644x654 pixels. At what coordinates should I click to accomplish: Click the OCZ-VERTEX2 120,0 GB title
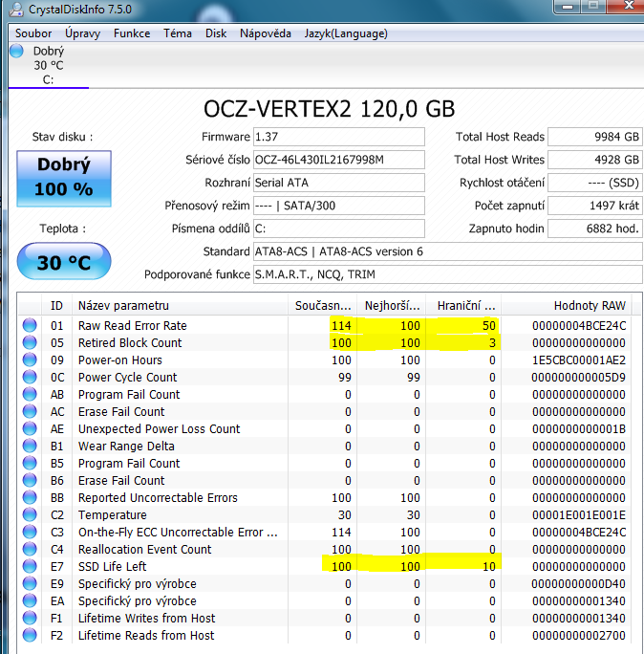pyautogui.click(x=330, y=108)
